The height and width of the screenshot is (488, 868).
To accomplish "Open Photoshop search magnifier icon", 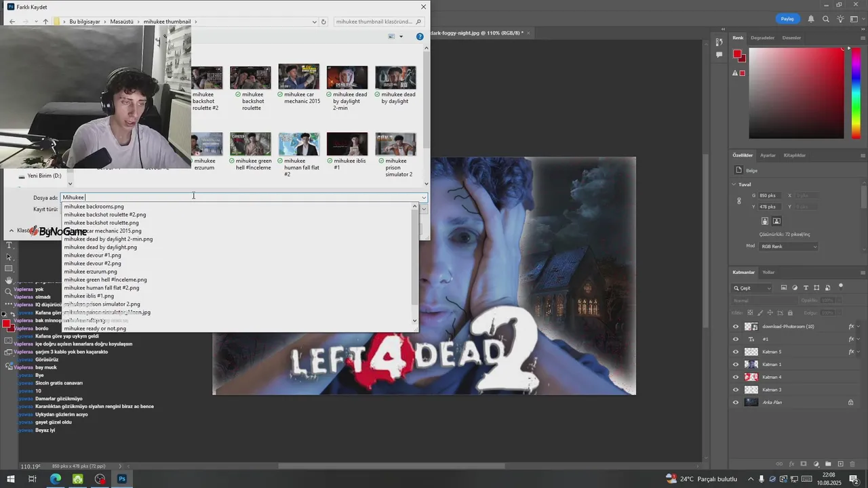I will [x=827, y=19].
